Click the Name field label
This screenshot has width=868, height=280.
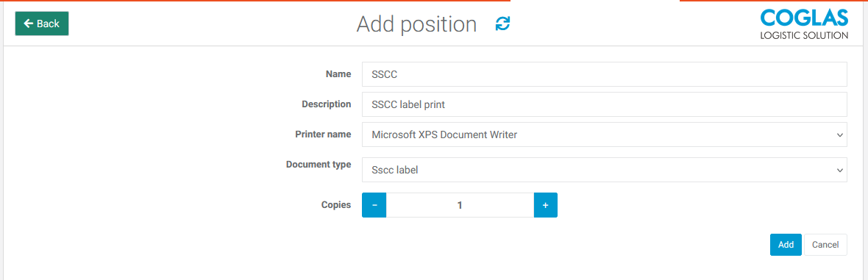[x=338, y=73]
